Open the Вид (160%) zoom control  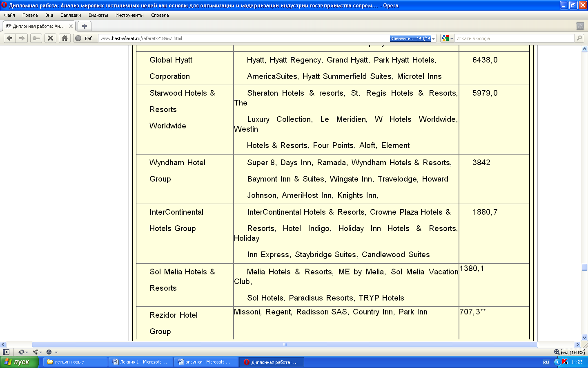572,352
